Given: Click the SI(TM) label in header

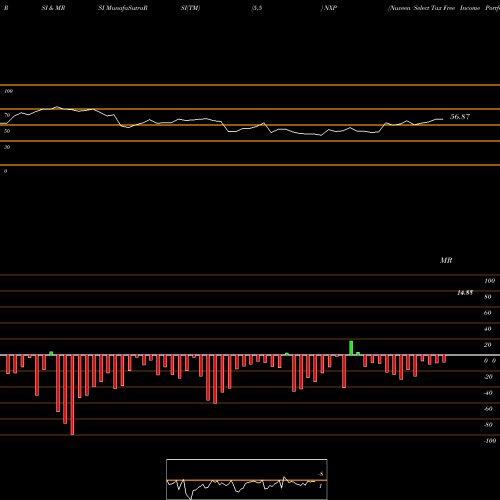Looking at the screenshot, I should pos(190,8).
